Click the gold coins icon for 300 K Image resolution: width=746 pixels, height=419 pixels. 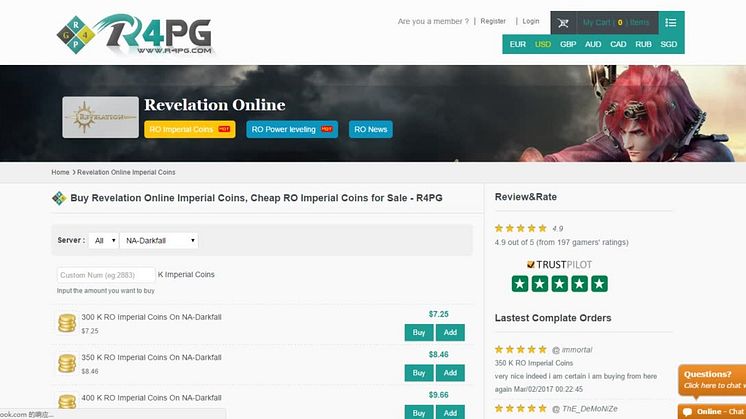coord(67,323)
